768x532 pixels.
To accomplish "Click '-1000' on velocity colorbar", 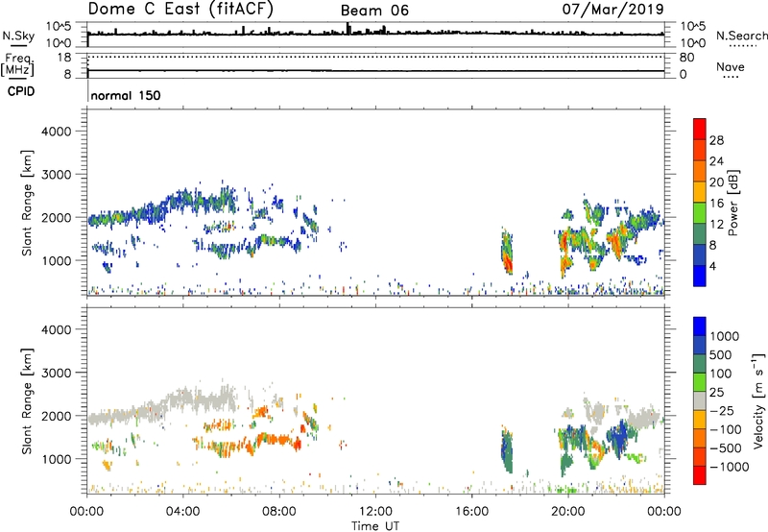I will tap(729, 467).
